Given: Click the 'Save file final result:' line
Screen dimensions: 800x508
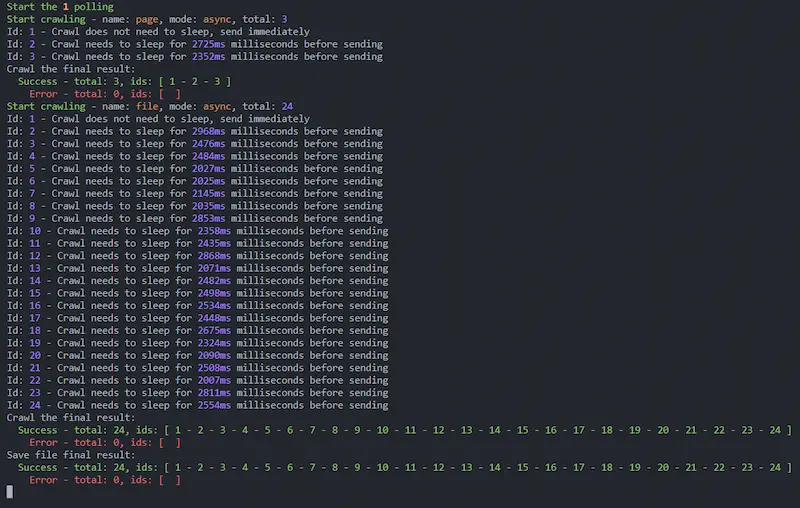Looking at the screenshot, I should [x=71, y=455].
